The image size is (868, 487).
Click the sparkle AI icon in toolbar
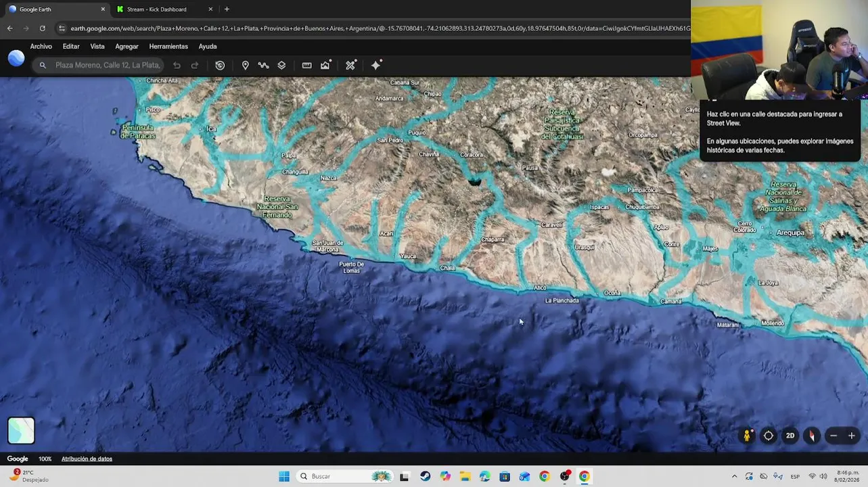click(x=376, y=66)
